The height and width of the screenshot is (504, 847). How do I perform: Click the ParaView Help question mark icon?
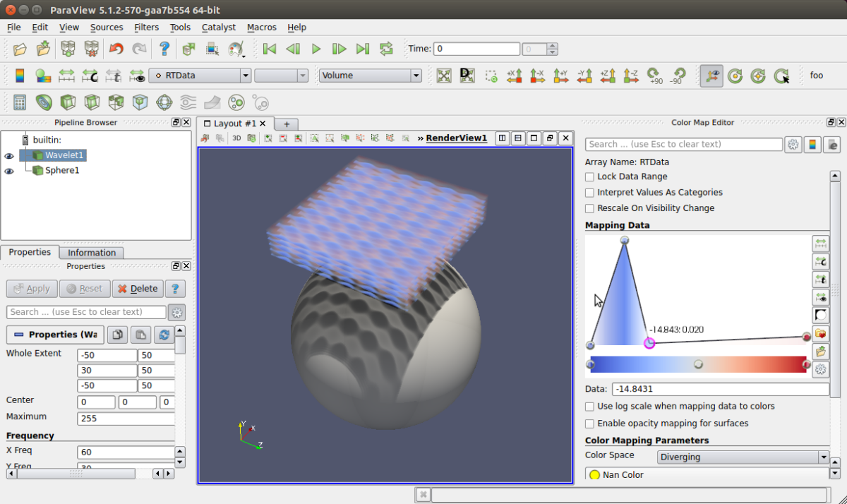coord(164,49)
